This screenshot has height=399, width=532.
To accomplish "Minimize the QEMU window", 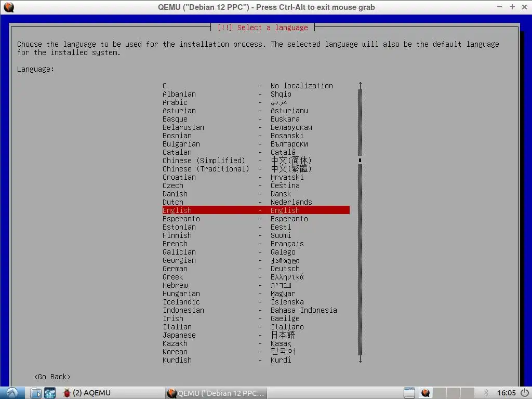I will coord(499,7).
